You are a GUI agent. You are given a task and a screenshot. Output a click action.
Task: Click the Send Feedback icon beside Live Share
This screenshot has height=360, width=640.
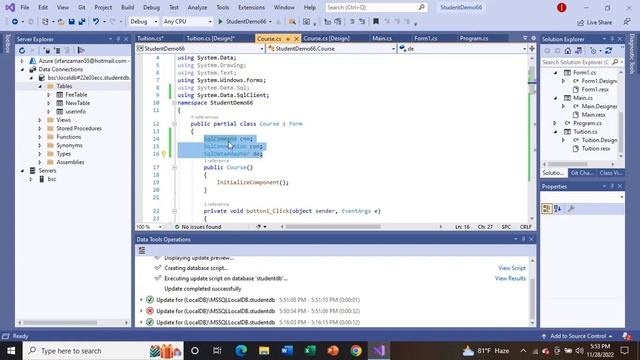(627, 22)
